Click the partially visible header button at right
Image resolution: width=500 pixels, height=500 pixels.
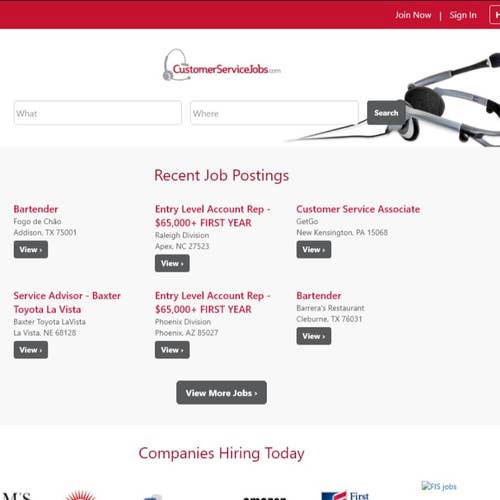coord(495,15)
